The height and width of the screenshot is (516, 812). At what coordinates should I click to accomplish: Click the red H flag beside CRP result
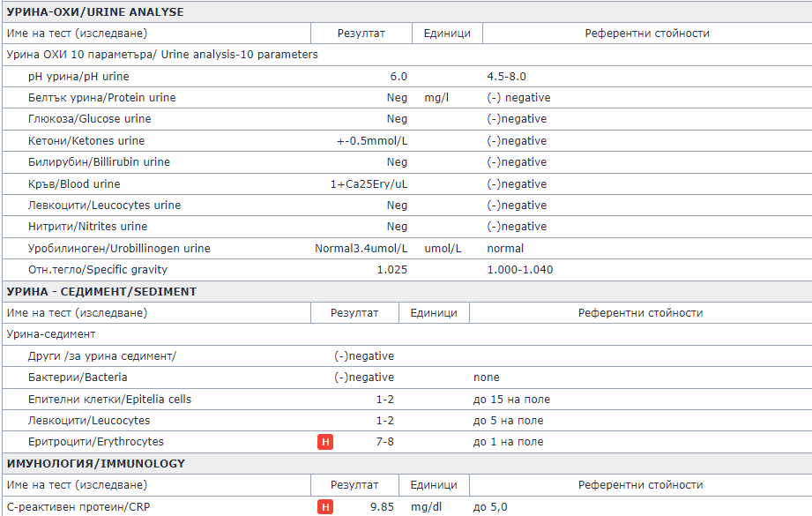325,507
